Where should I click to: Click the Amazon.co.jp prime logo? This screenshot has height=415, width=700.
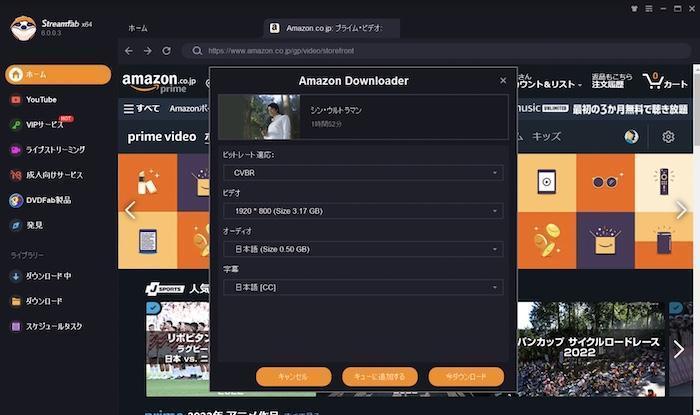click(159, 83)
